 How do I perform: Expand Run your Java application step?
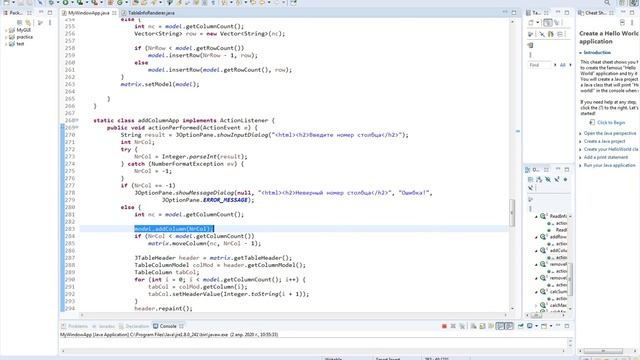580,165
